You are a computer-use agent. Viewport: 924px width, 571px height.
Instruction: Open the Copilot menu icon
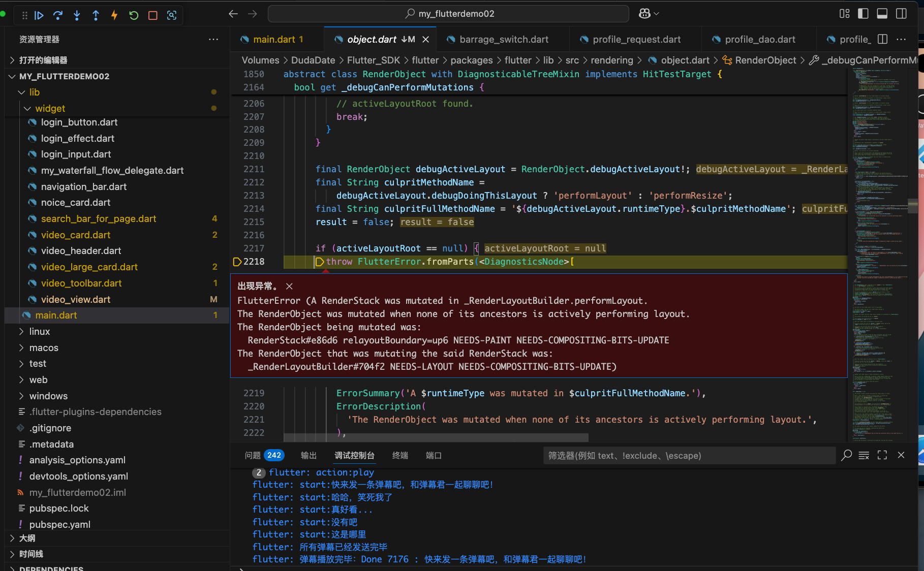click(649, 14)
